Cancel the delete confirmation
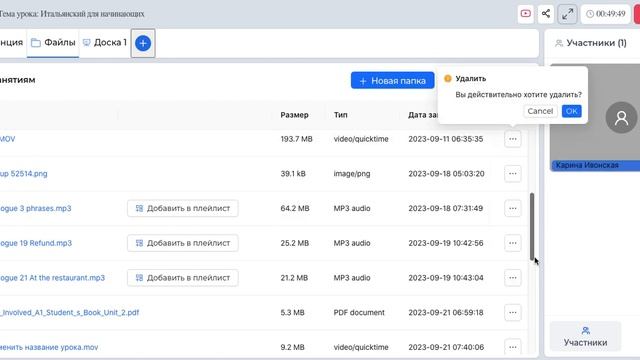 540,111
